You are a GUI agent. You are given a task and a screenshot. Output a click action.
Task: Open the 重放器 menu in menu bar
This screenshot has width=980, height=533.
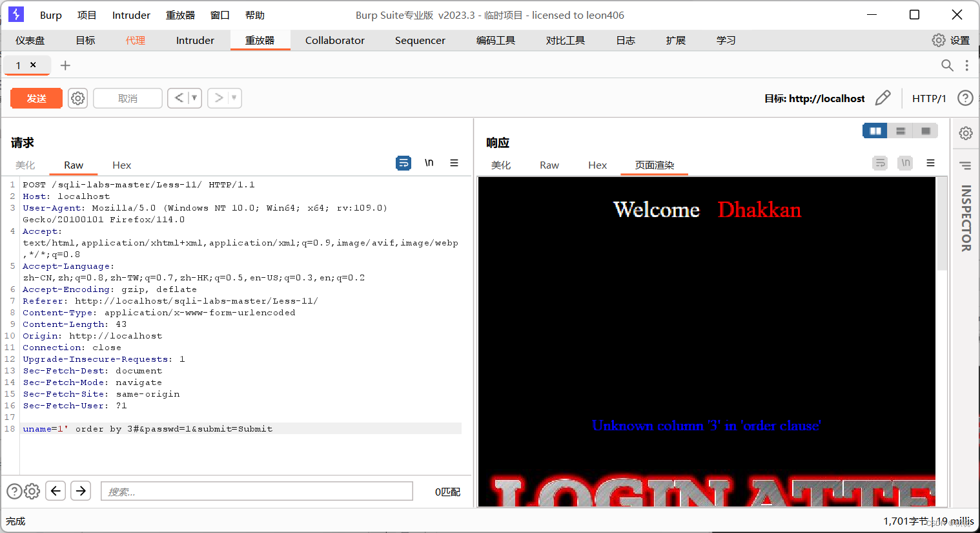point(180,15)
